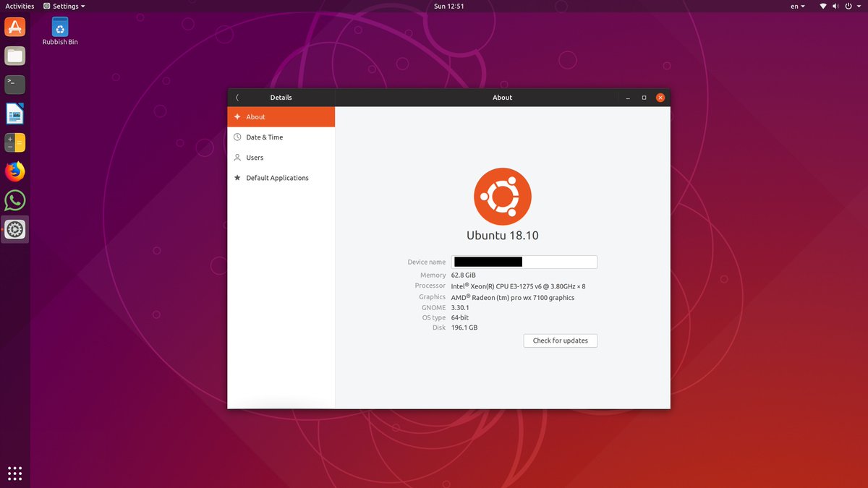This screenshot has height=488, width=868.
Task: Click the GNOME version 3.30.1
Action: click(x=461, y=308)
